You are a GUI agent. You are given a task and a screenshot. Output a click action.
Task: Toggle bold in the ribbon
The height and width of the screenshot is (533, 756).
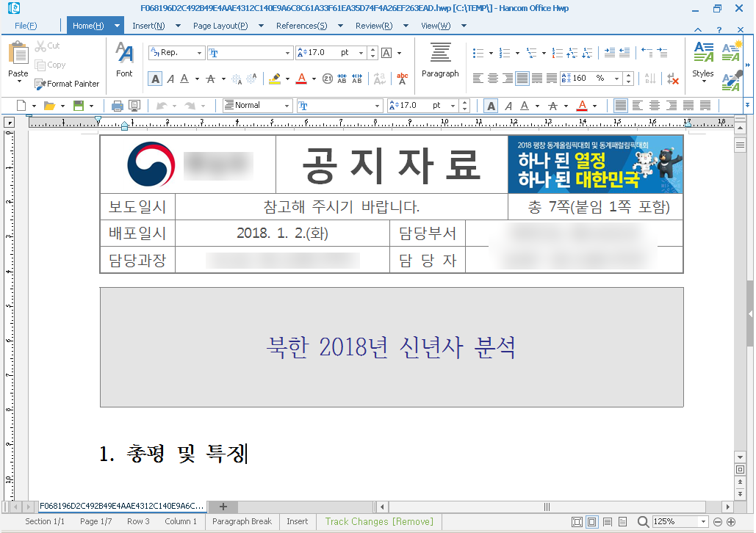click(155, 79)
